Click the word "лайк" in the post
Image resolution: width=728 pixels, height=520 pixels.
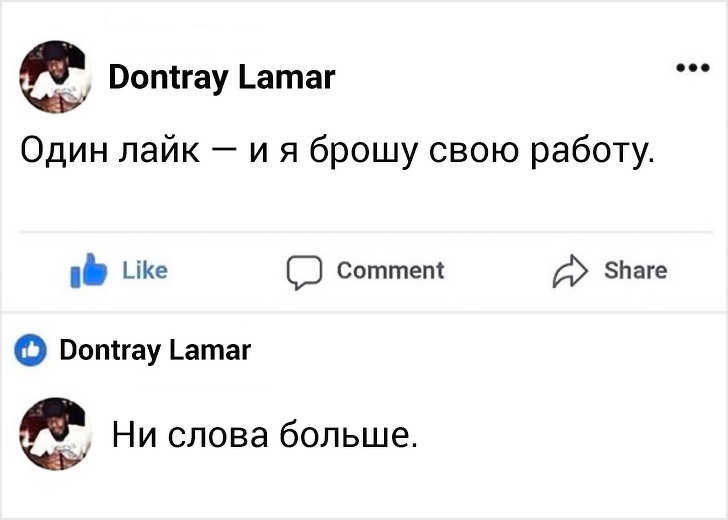pyautogui.click(x=160, y=155)
